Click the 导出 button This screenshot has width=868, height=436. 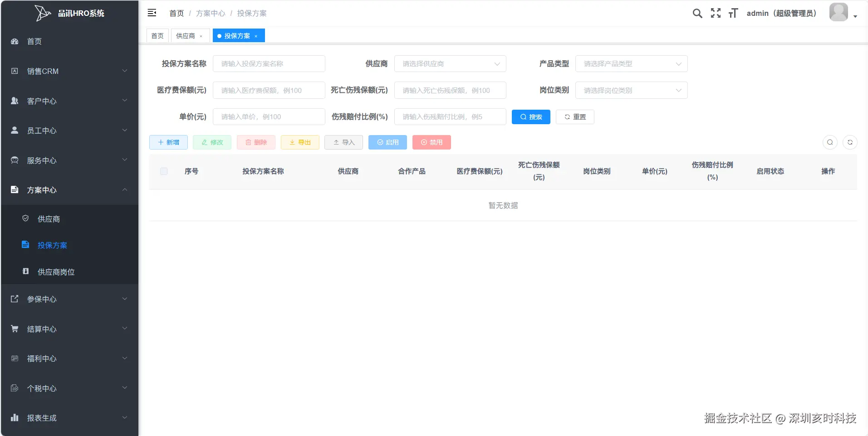click(x=300, y=142)
